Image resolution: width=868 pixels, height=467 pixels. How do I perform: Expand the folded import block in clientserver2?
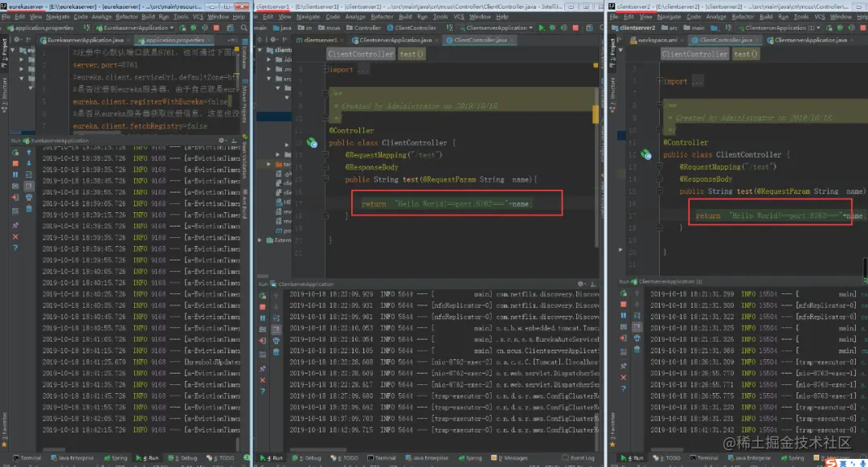click(660, 81)
